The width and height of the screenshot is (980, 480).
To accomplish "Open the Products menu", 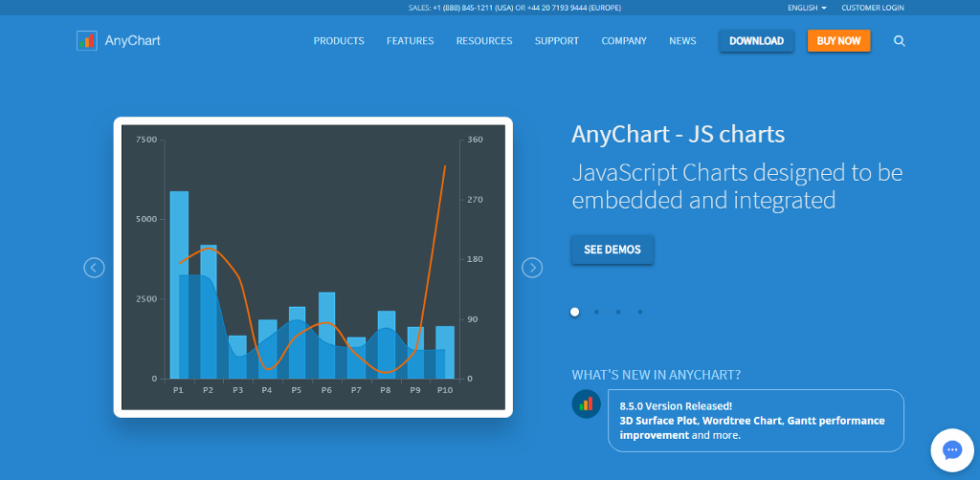I will tap(339, 41).
